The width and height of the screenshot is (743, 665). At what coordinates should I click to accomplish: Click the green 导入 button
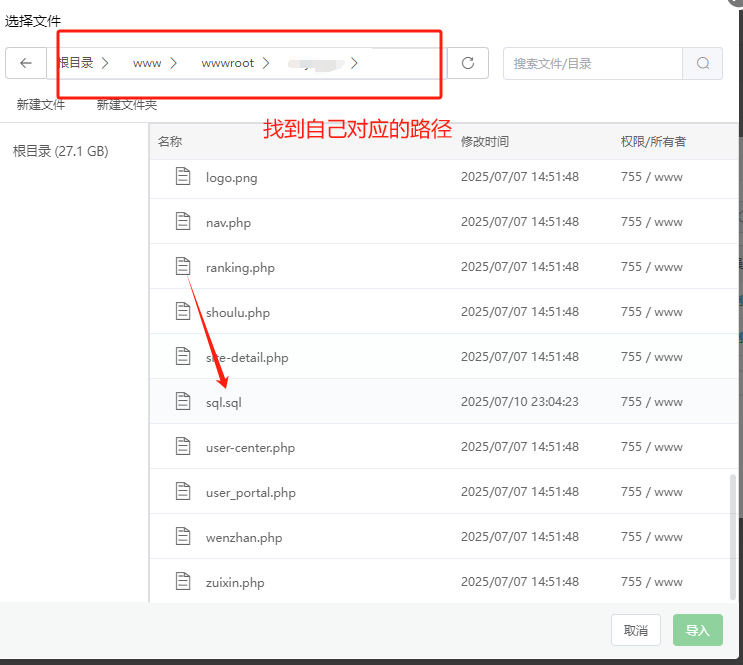(698, 630)
